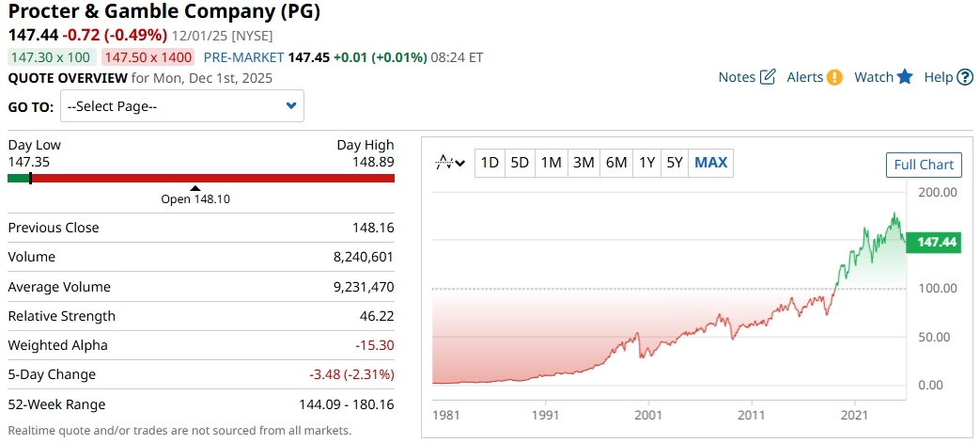Open the Full Chart view
Image resolution: width=980 pixels, height=443 pixels.
coord(924,165)
